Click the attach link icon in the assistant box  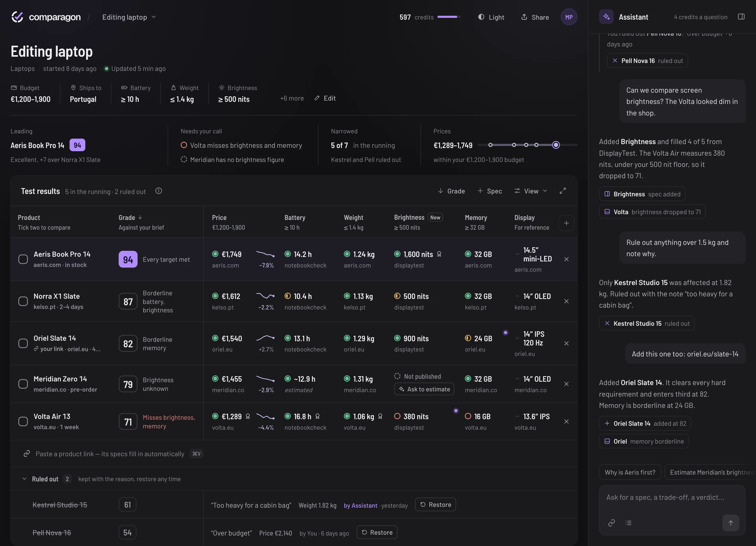tap(611, 523)
